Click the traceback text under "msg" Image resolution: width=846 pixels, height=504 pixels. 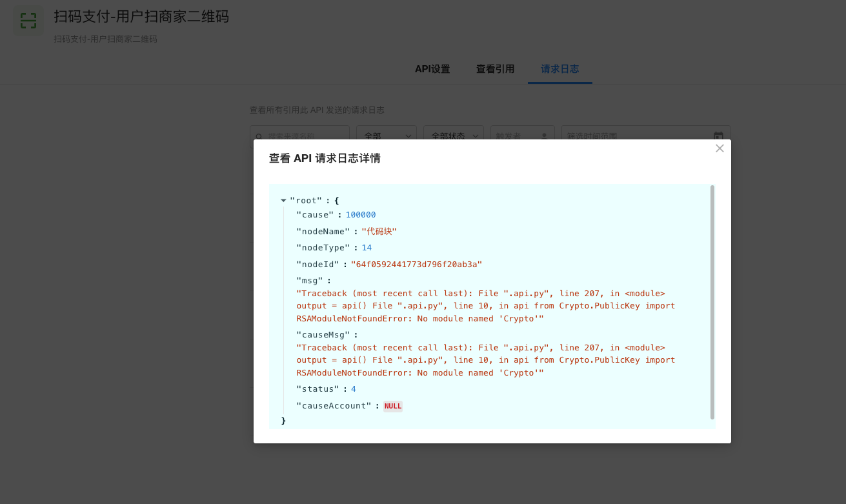click(486, 306)
